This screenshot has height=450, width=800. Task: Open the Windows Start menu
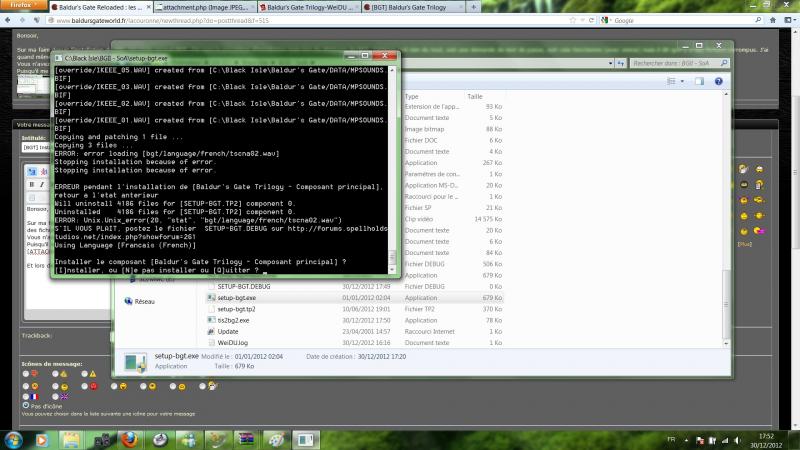[x=13, y=440]
